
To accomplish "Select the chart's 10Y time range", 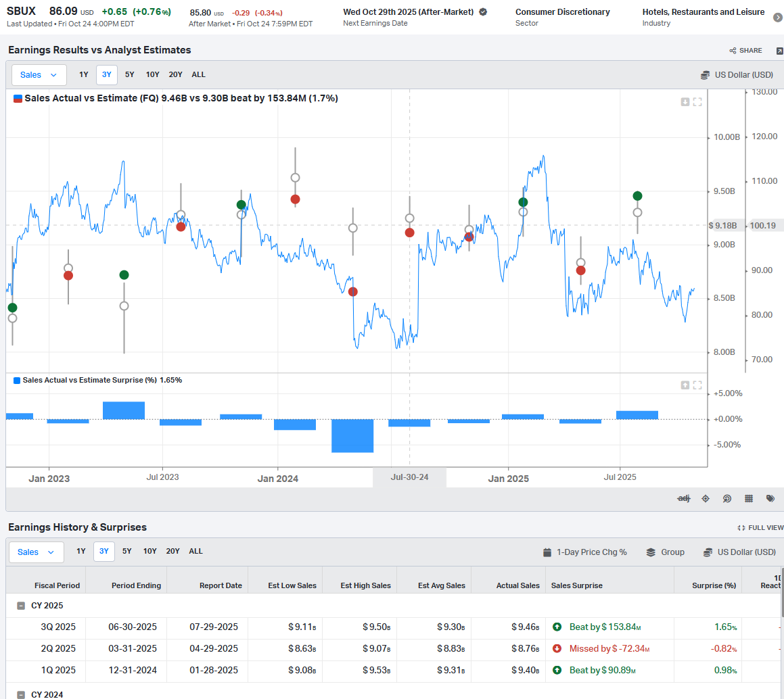I will click(152, 74).
